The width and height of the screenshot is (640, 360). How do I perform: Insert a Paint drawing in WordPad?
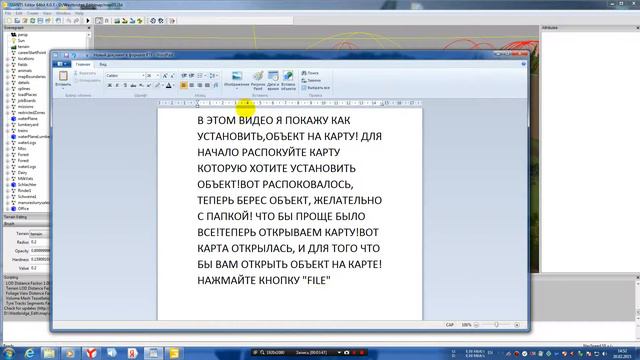click(258, 80)
